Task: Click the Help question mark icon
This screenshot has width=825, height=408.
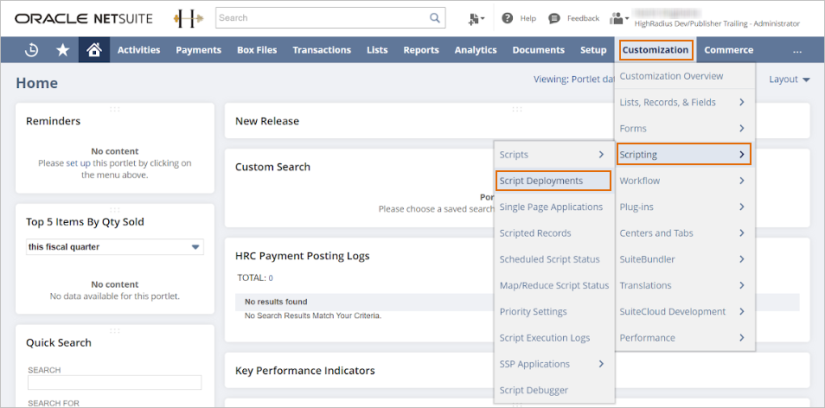Action: click(x=507, y=18)
